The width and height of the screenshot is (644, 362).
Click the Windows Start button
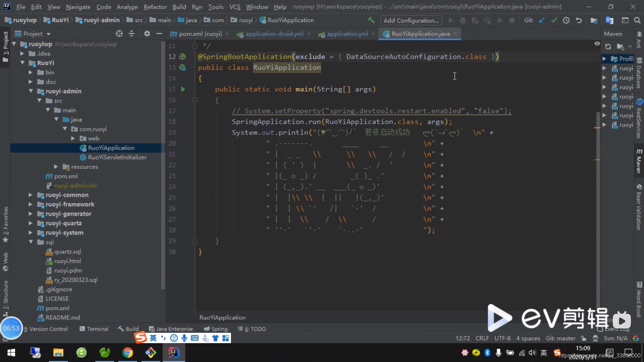click(11, 353)
